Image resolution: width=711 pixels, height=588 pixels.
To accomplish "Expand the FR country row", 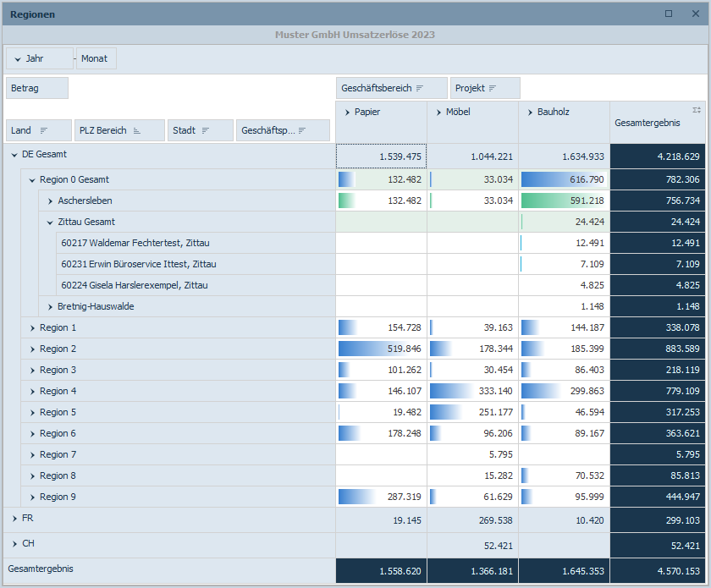I will 14,518.
